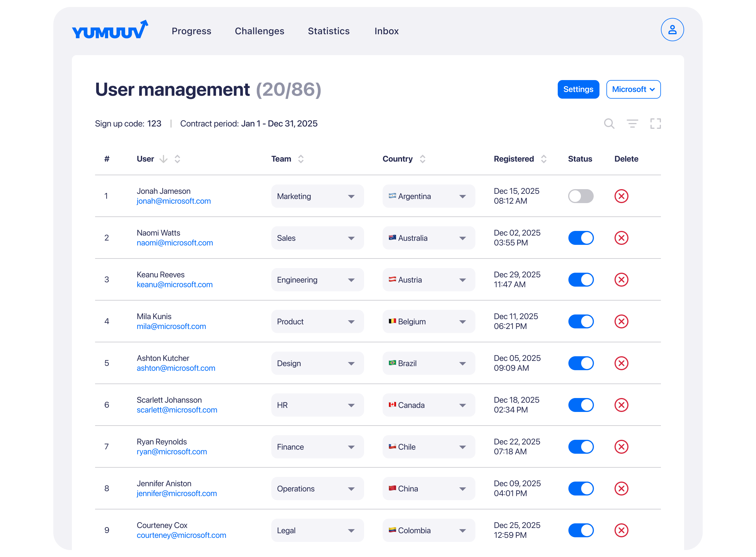This screenshot has height=557, width=756.
Task: Go to the Challenges menu item
Action: pos(259,31)
